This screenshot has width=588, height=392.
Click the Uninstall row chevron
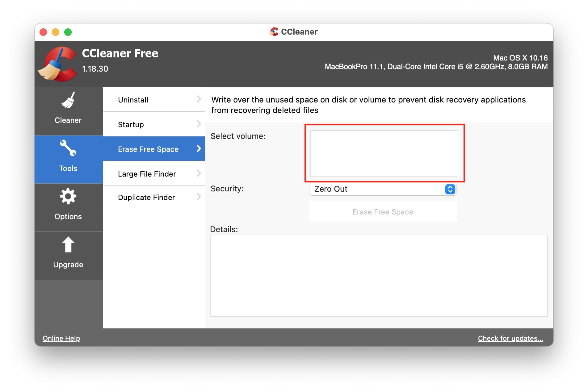click(x=199, y=99)
